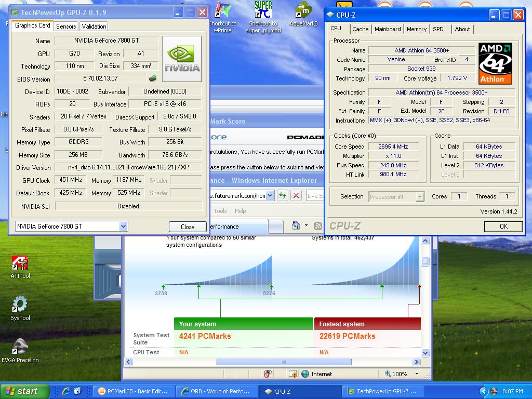Select the Graphics Card tab in GPU-Z

33,25
